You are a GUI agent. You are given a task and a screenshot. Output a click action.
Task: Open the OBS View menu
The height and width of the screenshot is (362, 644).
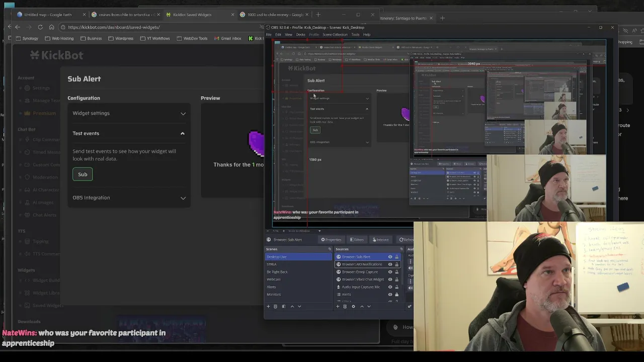289,35
